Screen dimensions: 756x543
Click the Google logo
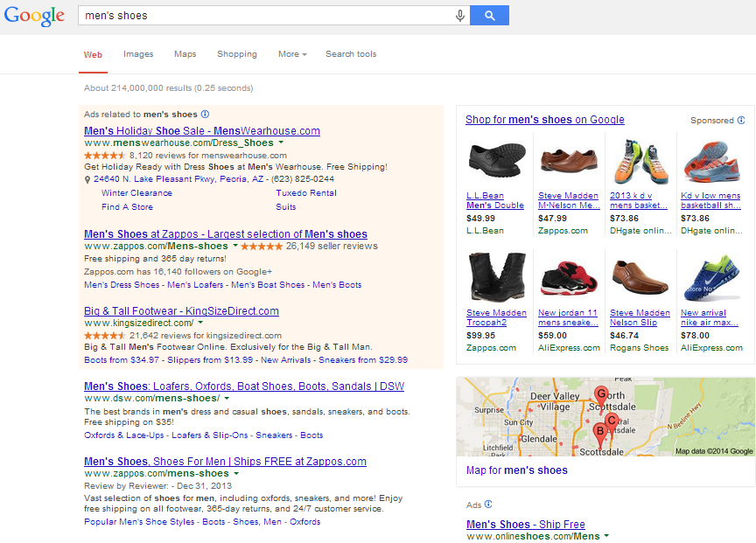tap(34, 16)
